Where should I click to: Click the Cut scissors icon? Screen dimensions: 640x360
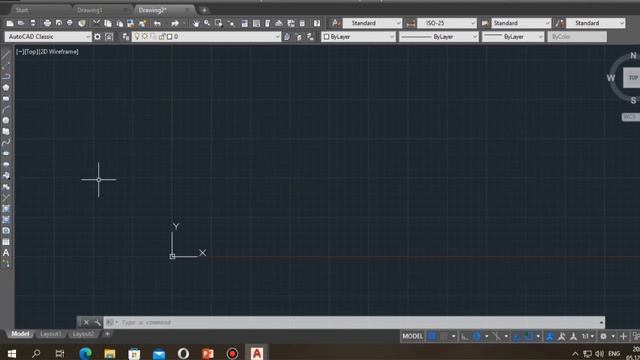click(x=96, y=23)
